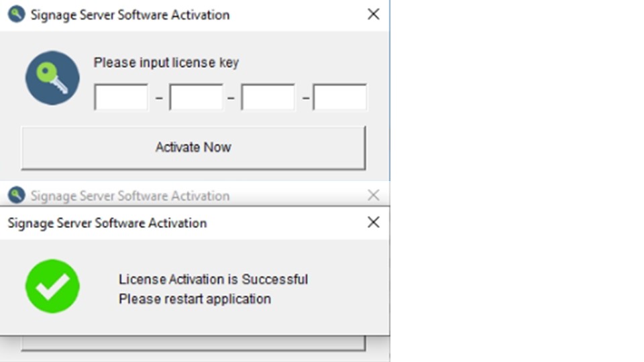Close the License Activation is Successful dialog
This screenshot has width=644, height=362.
pos(374,223)
